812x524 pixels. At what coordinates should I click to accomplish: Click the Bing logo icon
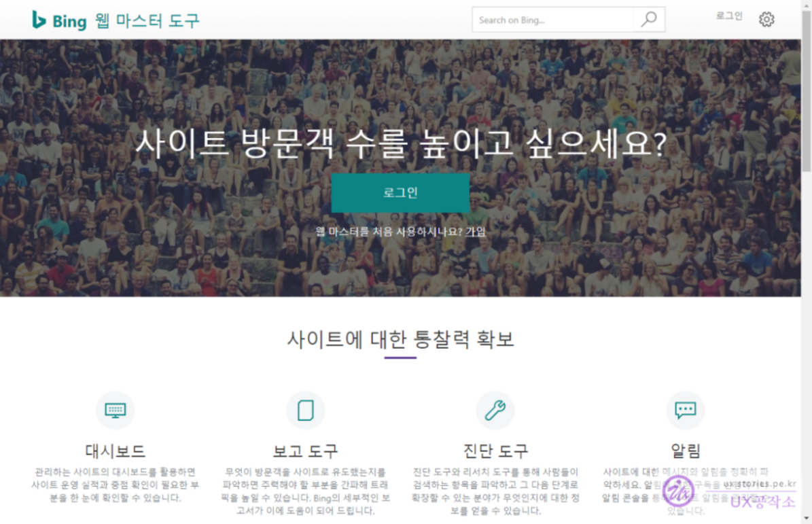point(38,20)
